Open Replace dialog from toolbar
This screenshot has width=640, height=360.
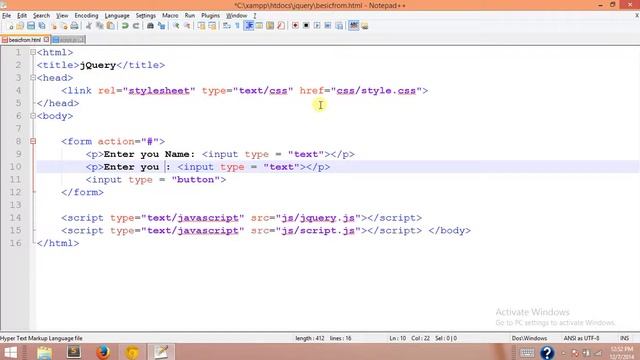[x=162, y=26]
